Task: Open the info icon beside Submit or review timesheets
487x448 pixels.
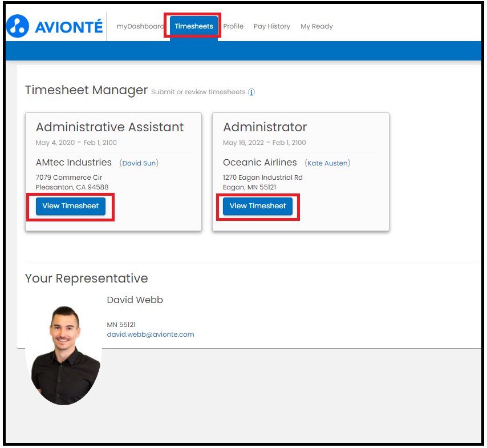Action: click(251, 92)
